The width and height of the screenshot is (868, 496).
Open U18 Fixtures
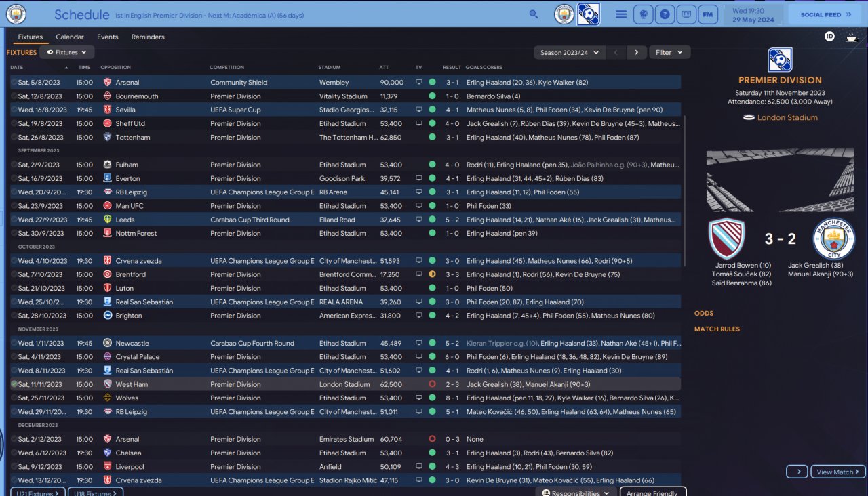pos(96,493)
